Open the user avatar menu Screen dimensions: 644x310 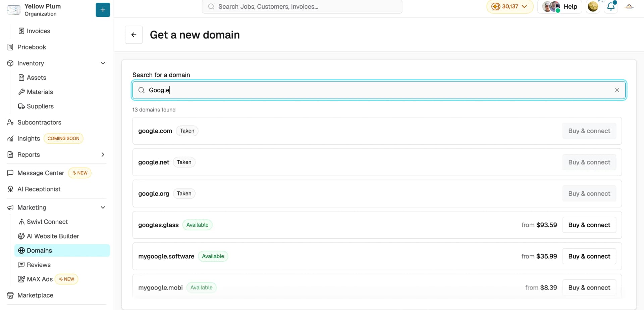pyautogui.click(x=593, y=6)
